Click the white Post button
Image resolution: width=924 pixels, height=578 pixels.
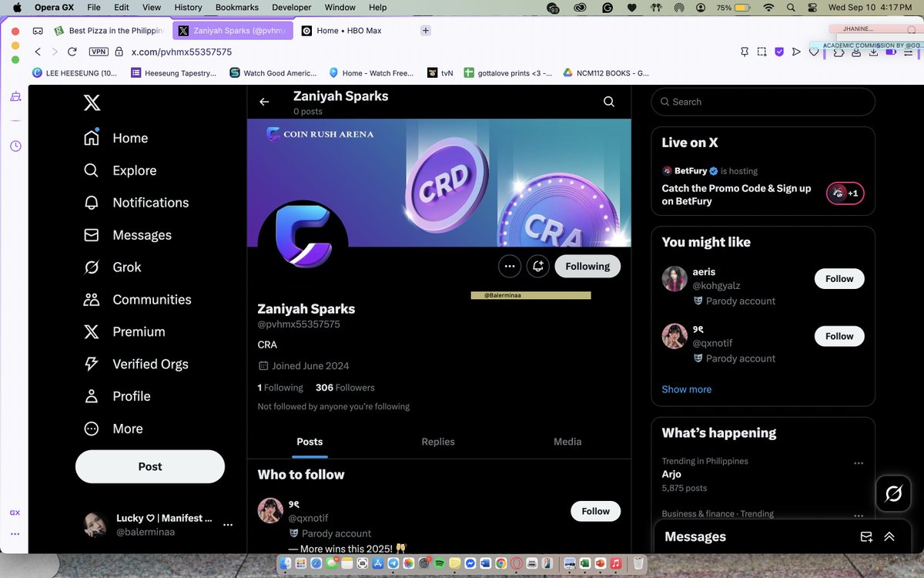point(150,466)
